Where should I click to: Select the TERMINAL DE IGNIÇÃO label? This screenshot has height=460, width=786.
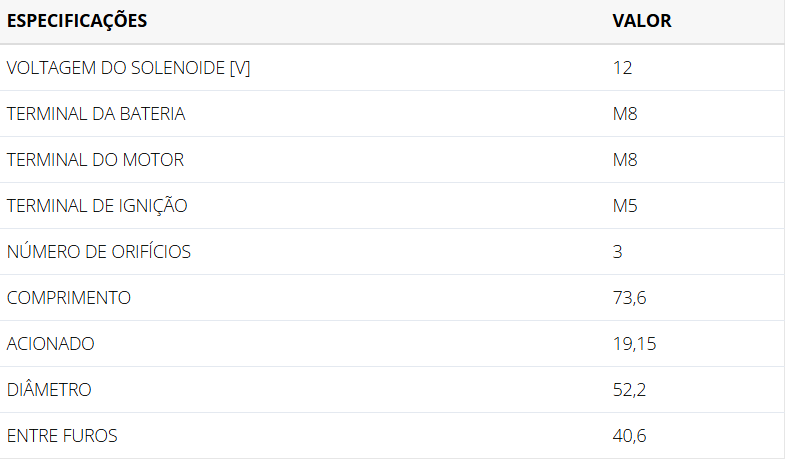pyautogui.click(x=97, y=206)
